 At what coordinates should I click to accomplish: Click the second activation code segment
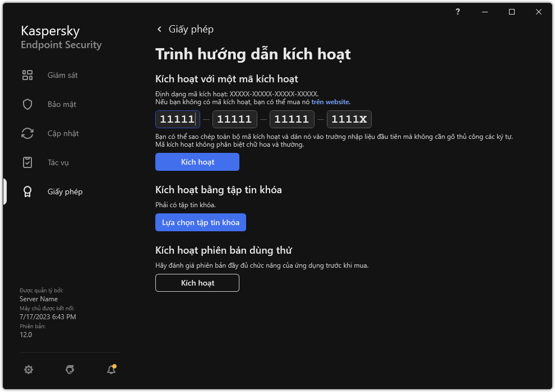coord(234,119)
